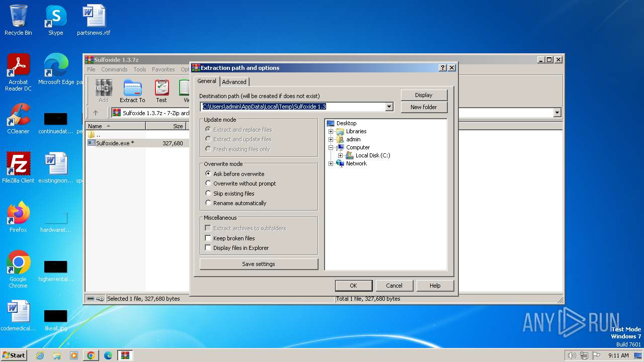Select Ask before overwrite option
The image size is (644, 362).
[x=235, y=174]
